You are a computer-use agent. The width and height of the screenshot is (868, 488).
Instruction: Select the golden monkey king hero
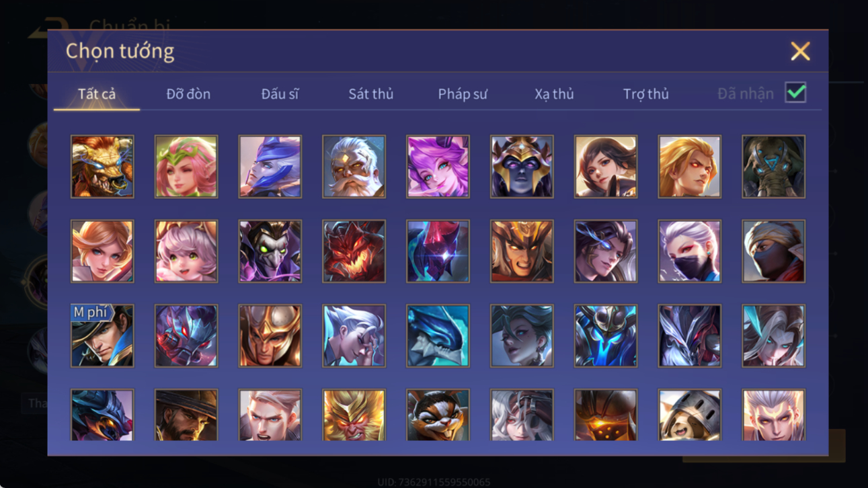tap(354, 415)
